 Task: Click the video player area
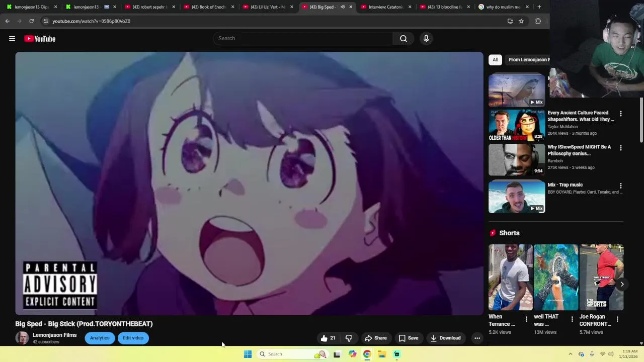click(249, 184)
